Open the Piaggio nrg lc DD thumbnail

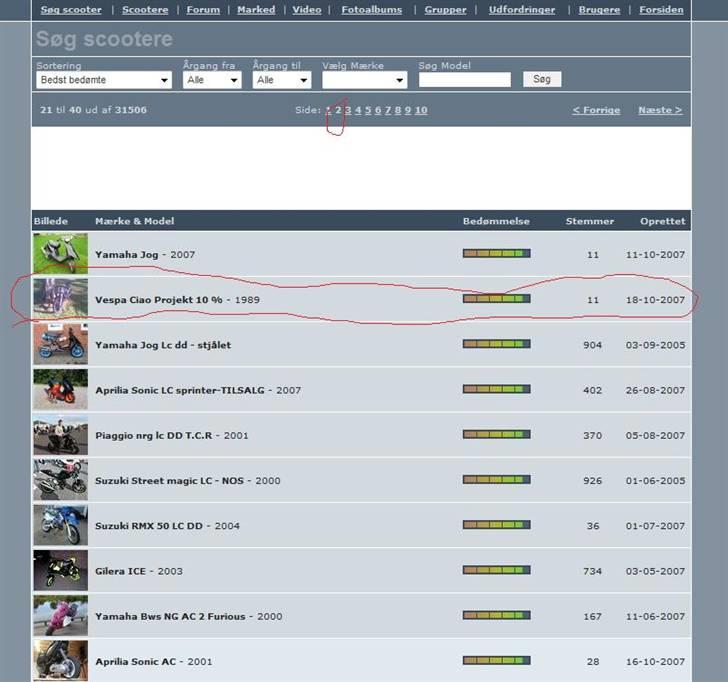click(60, 435)
